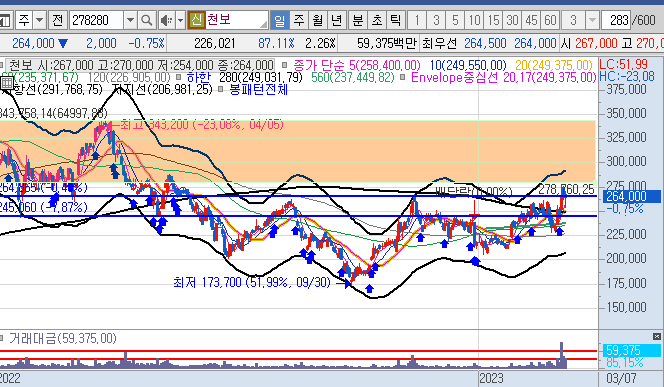The image size is (664, 387).
Task: Click the stock code field 278280
Action: (x=97, y=20)
